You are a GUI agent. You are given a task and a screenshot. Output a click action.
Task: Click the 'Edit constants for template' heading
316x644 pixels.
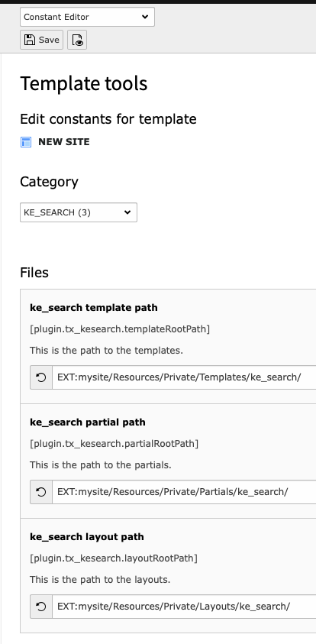click(108, 119)
